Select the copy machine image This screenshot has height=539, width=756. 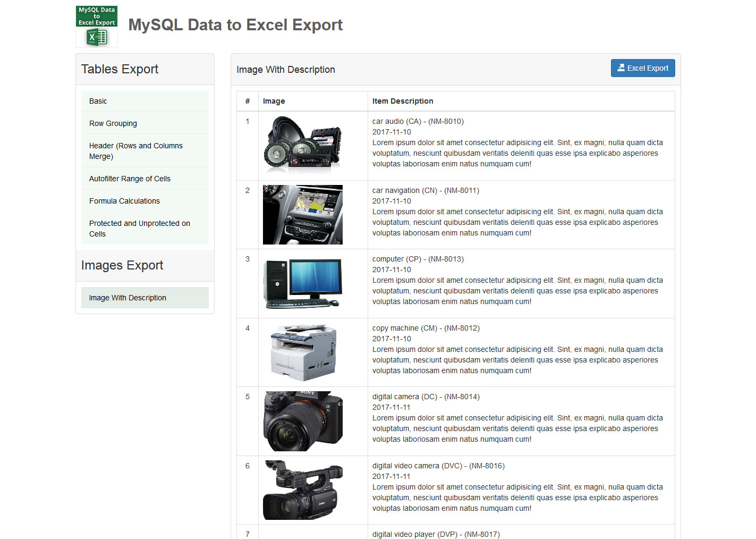302,352
